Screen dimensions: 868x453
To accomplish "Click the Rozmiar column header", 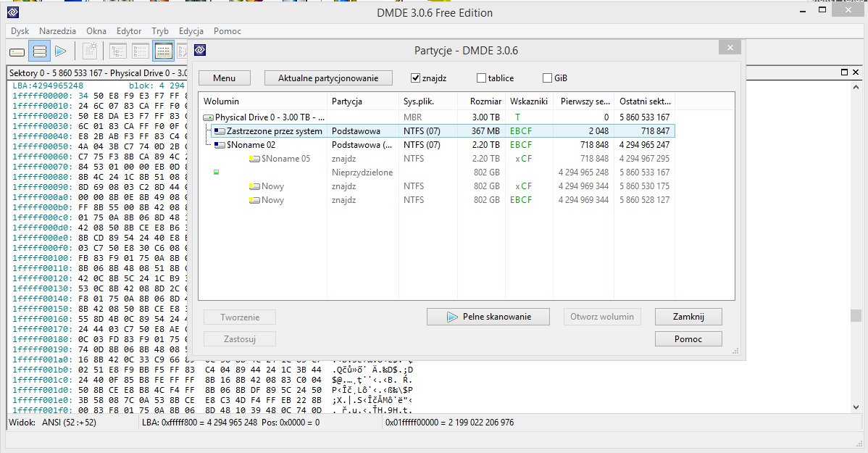I will (x=482, y=101).
